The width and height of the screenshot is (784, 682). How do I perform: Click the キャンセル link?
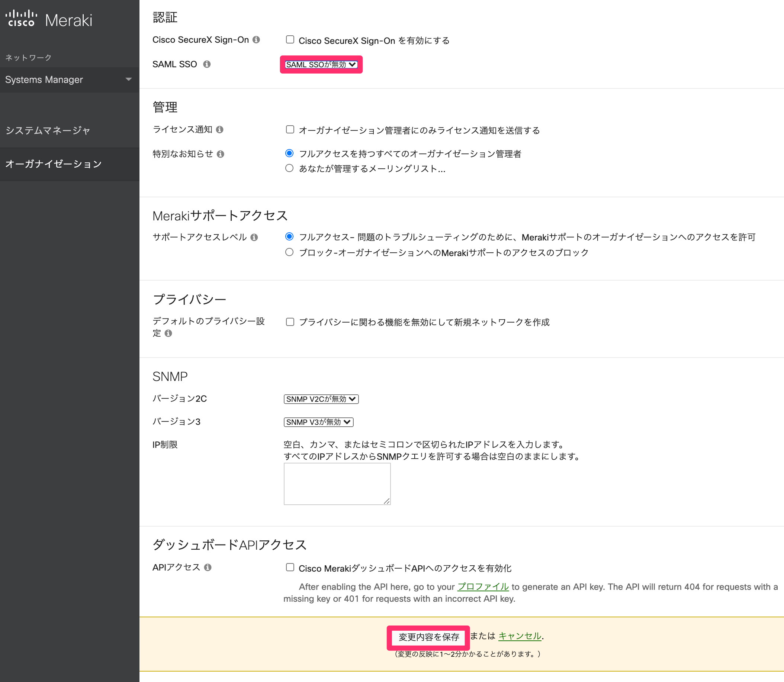click(520, 636)
